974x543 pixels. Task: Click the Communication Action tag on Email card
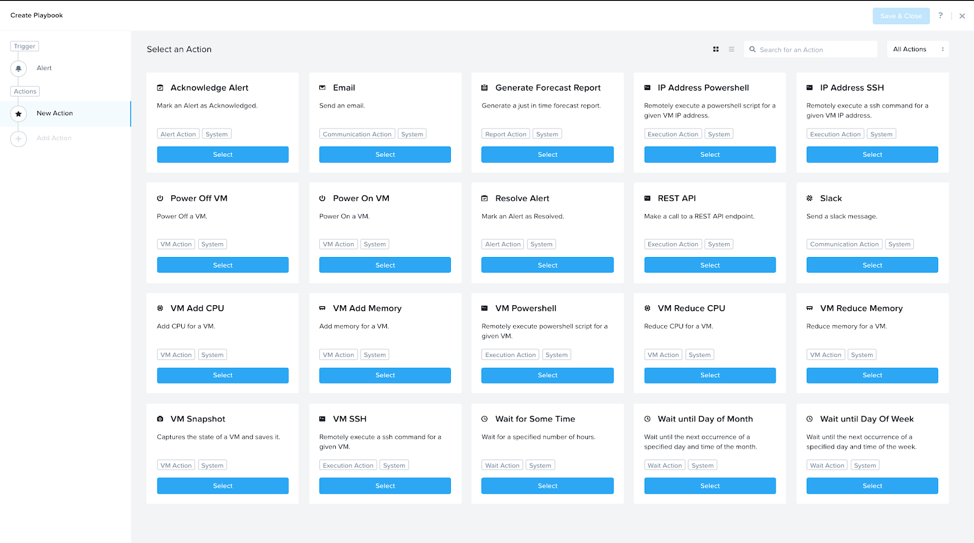coord(357,134)
